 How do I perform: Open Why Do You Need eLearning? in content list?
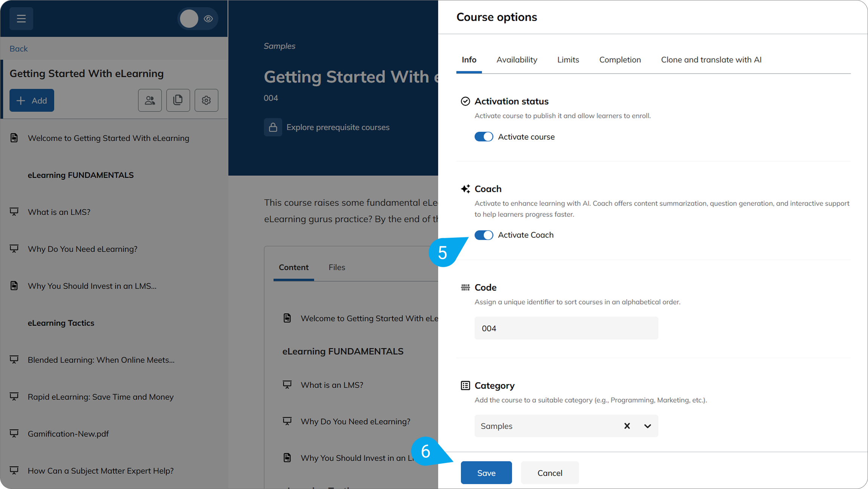tap(356, 421)
